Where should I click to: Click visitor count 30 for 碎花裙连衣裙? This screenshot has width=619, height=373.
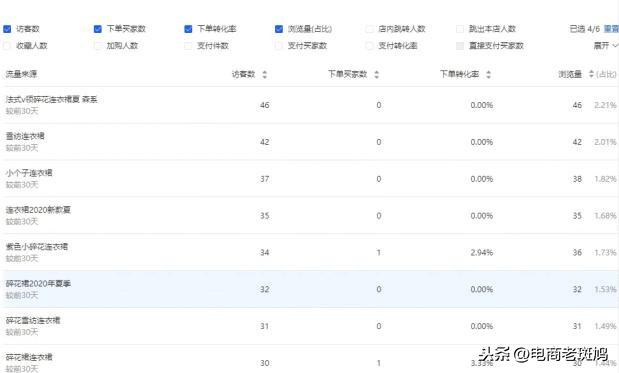(x=264, y=363)
